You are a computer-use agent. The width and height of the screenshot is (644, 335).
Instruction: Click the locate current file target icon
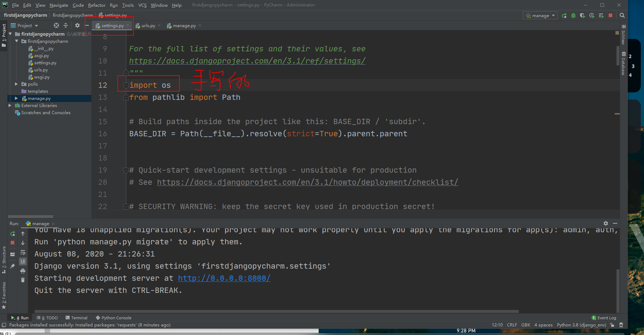[56, 25]
